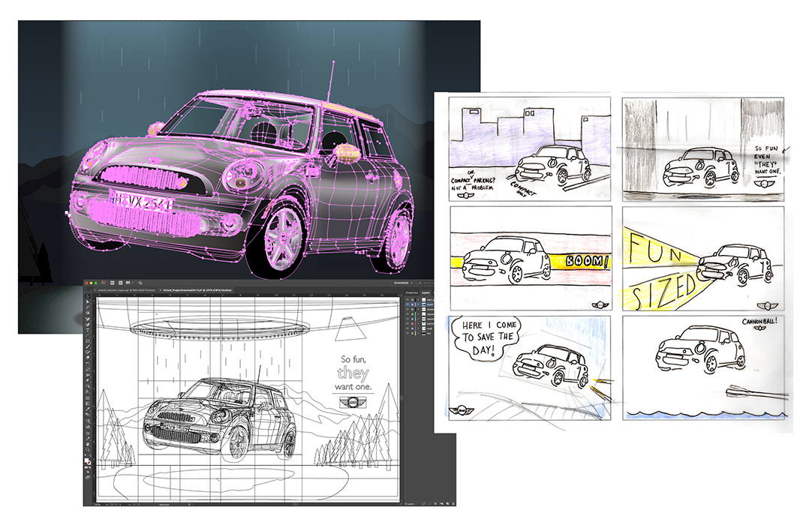Select the Width tool

click(x=88, y=375)
